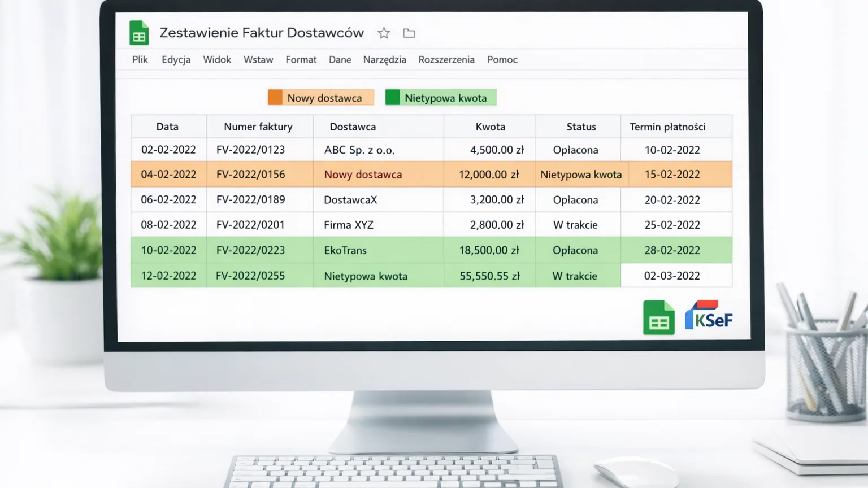This screenshot has height=488, width=868.
Task: Star the Zestawienie Faktur Dostawców document
Action: tap(384, 33)
